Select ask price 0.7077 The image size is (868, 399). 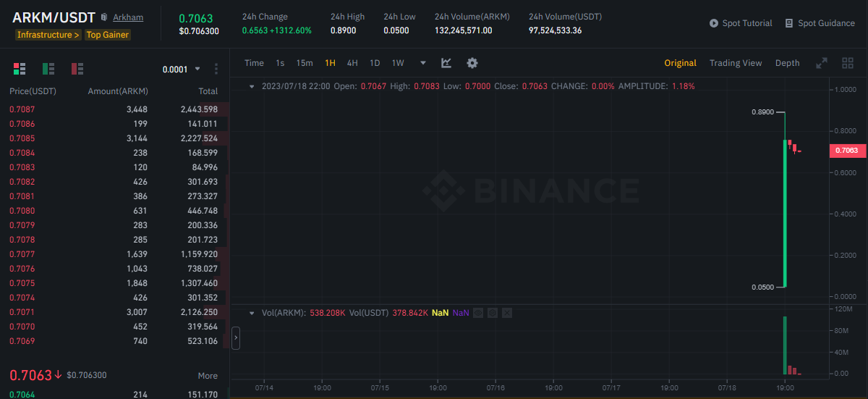coord(22,254)
